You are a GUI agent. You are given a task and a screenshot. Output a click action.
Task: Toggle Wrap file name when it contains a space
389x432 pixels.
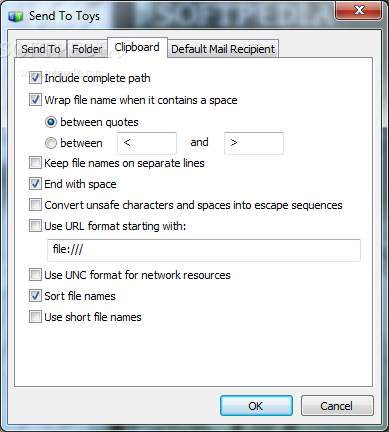click(x=35, y=100)
